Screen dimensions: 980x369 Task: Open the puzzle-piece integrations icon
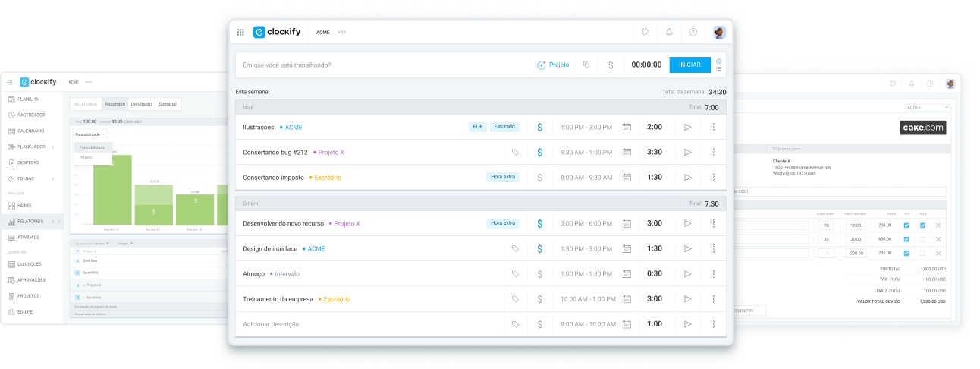(645, 32)
